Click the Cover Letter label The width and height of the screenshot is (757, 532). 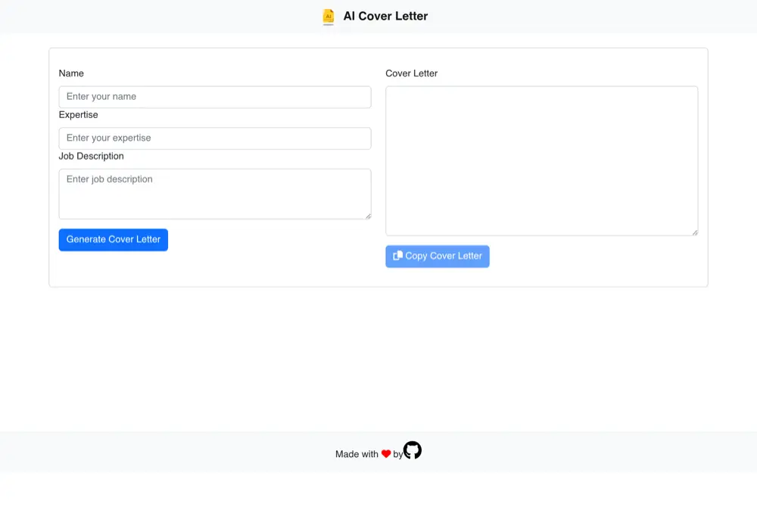pos(411,73)
